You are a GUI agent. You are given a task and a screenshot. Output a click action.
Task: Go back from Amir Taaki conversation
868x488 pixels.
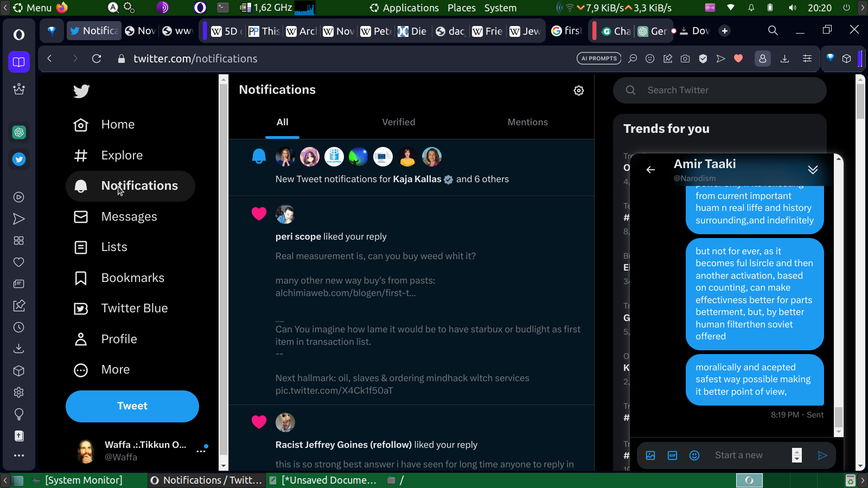650,170
